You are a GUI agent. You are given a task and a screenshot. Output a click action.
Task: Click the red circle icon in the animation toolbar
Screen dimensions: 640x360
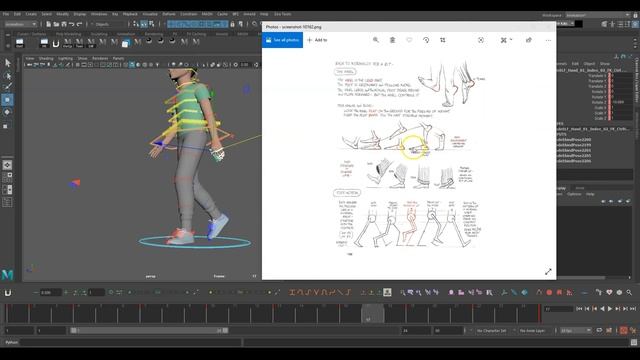click(549, 292)
